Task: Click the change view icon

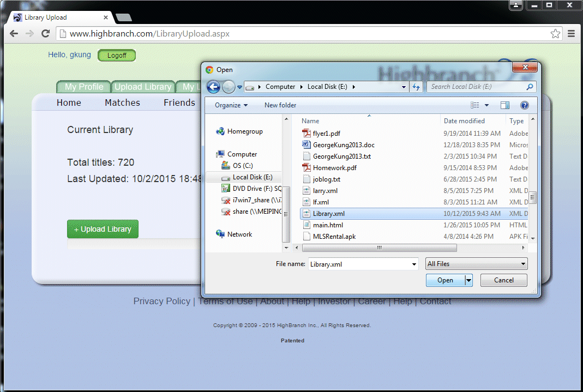Action: tap(475, 105)
